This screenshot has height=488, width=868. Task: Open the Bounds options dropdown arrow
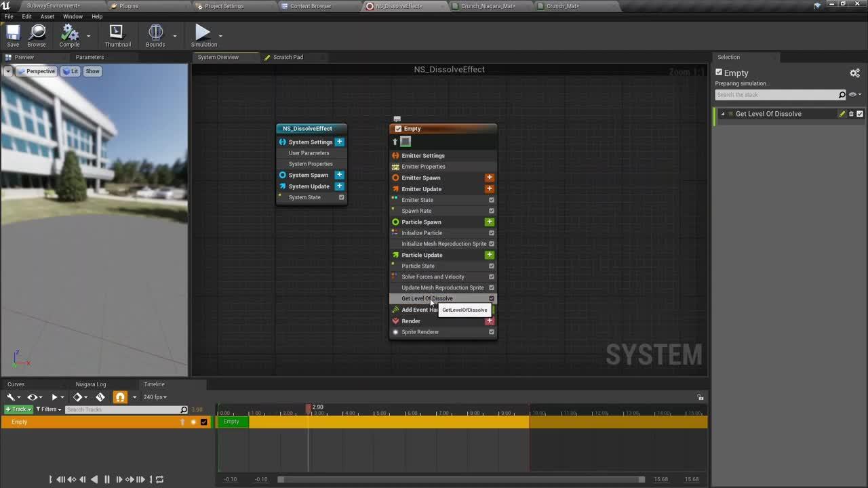click(174, 36)
